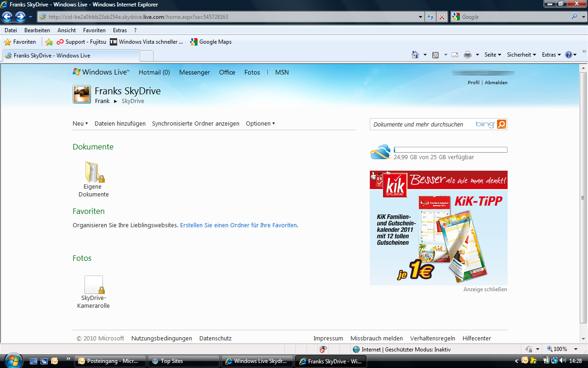588x368 pixels.
Task: Run search with the magnifier icon
Action: click(x=574, y=17)
